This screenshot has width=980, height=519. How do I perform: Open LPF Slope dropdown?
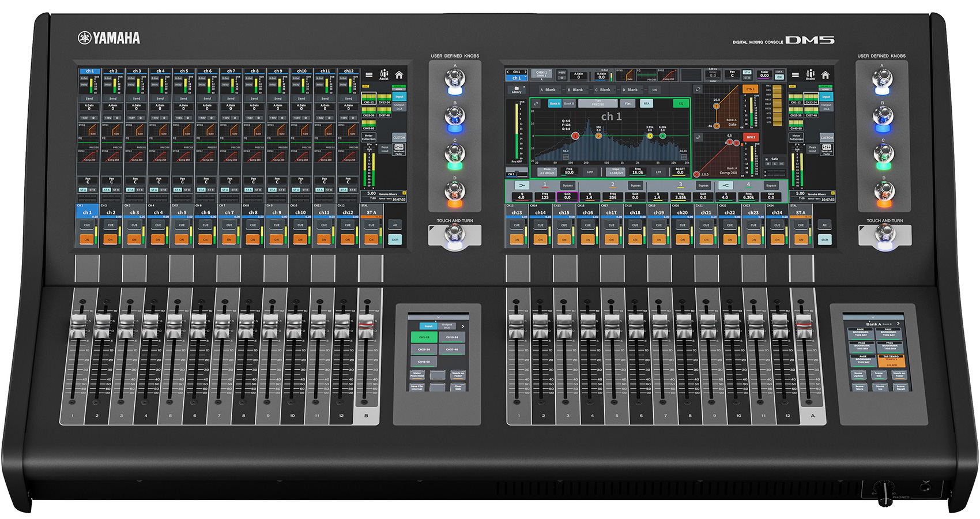click(616, 172)
